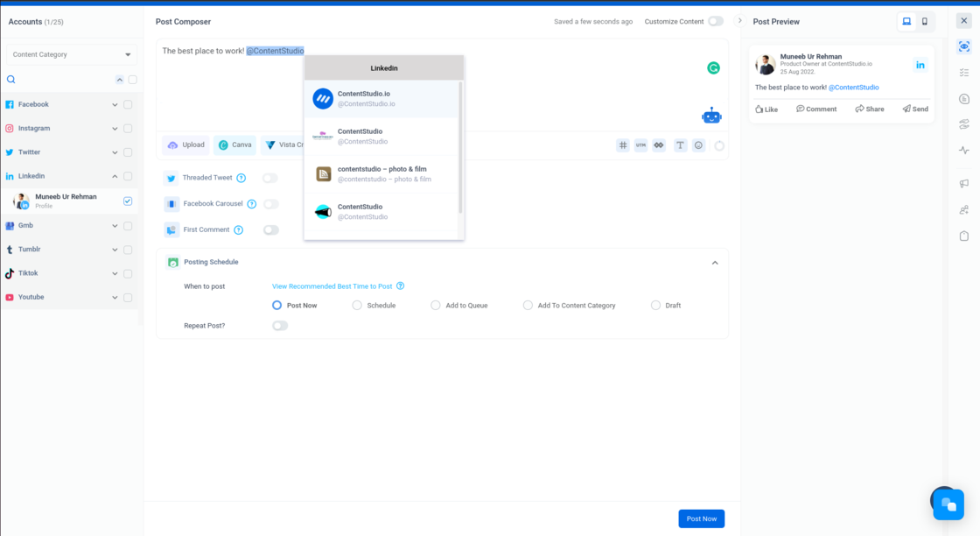980x536 pixels.
Task: Click the Post Now button
Action: click(x=701, y=518)
